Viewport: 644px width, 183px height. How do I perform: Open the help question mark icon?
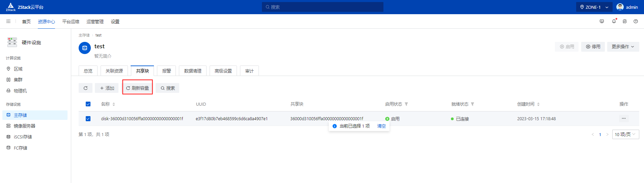pos(636,21)
